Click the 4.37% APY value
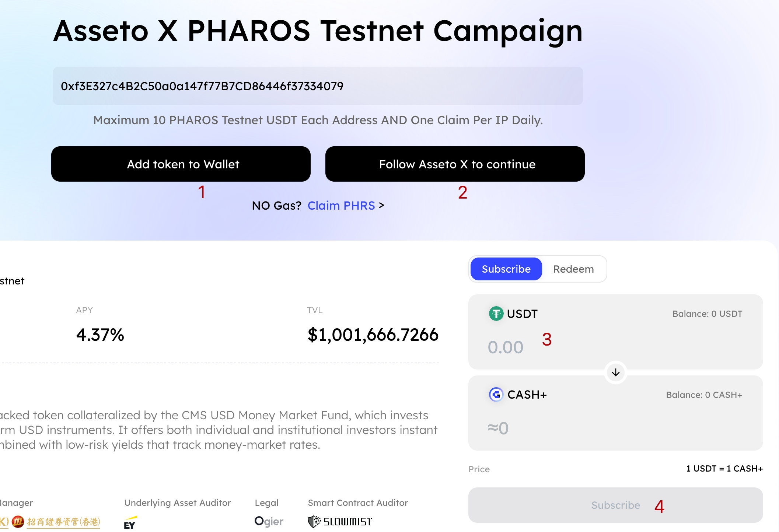This screenshot has height=532, width=779. coord(100,335)
